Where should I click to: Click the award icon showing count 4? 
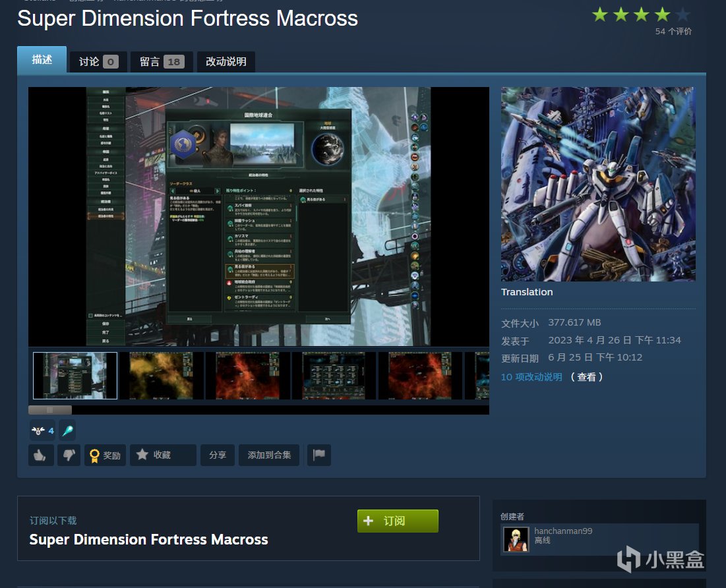[43, 430]
